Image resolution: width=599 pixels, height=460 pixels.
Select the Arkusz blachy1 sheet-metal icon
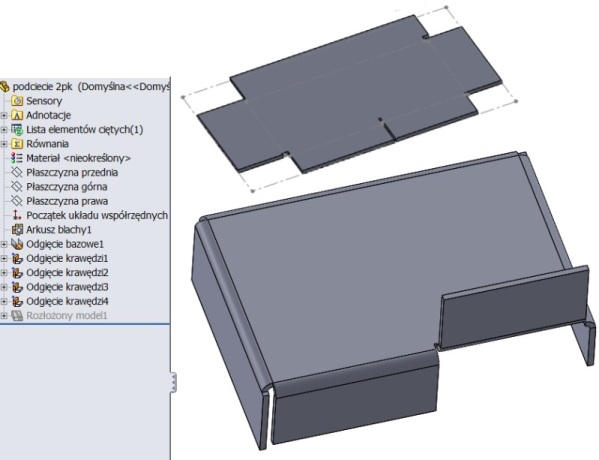tap(17, 230)
